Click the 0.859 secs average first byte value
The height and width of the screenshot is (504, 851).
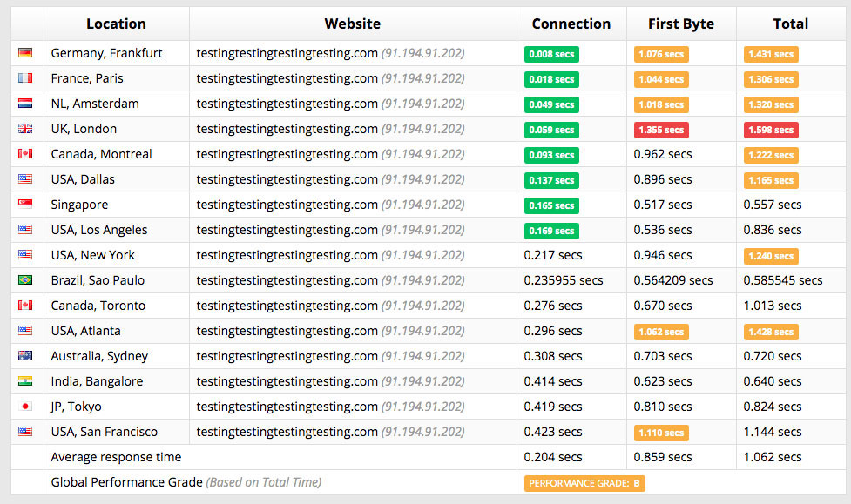663,457
